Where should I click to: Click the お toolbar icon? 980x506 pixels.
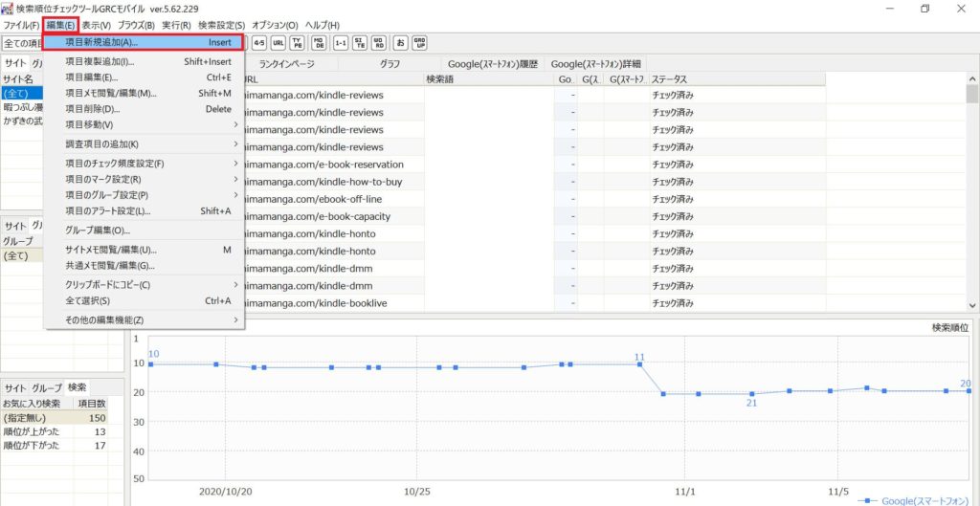[400, 43]
